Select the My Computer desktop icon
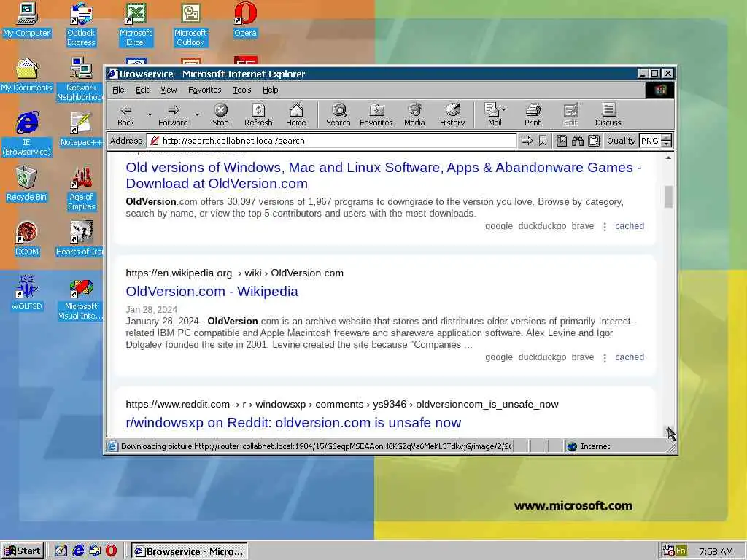Viewport: 747px width, 560px height. [27, 21]
